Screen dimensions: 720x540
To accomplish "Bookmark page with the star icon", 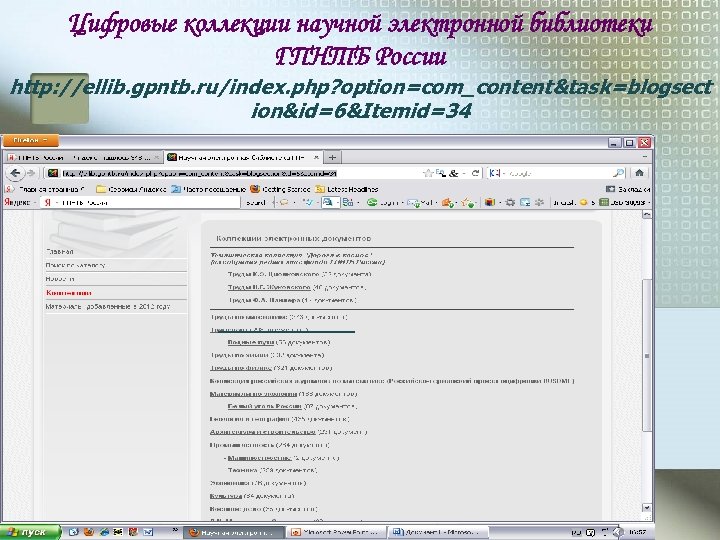I will [428, 173].
